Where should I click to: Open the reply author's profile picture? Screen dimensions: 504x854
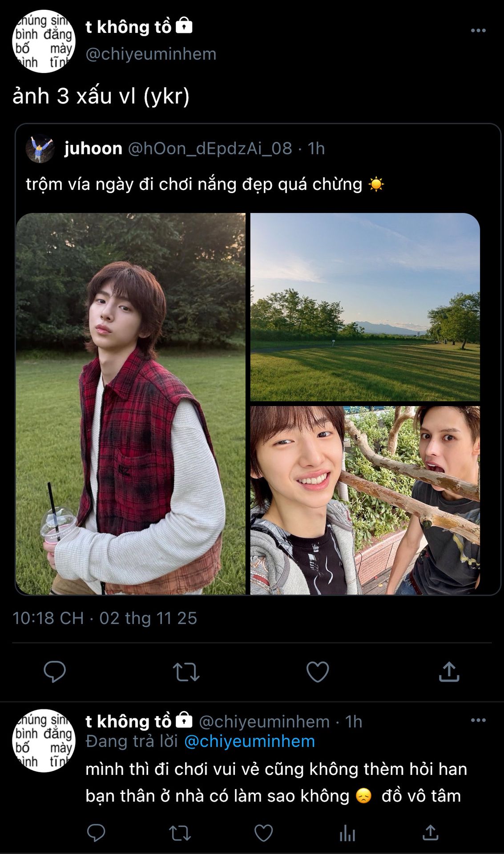point(44,741)
